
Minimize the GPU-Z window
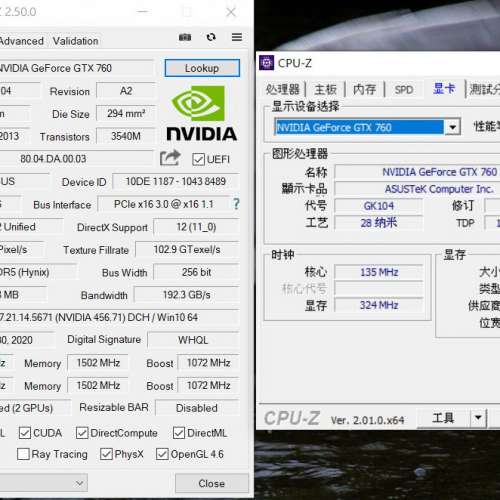[143, 12]
